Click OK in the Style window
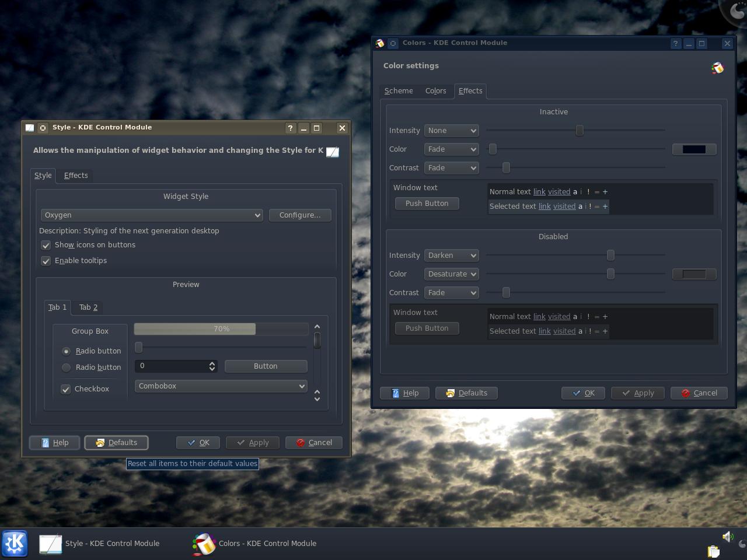747x560 pixels. coord(198,443)
